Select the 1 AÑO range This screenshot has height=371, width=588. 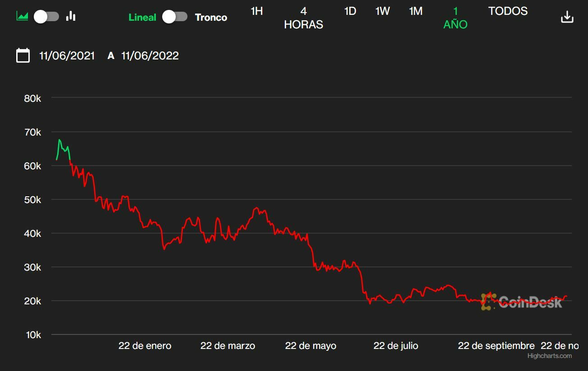pos(455,18)
